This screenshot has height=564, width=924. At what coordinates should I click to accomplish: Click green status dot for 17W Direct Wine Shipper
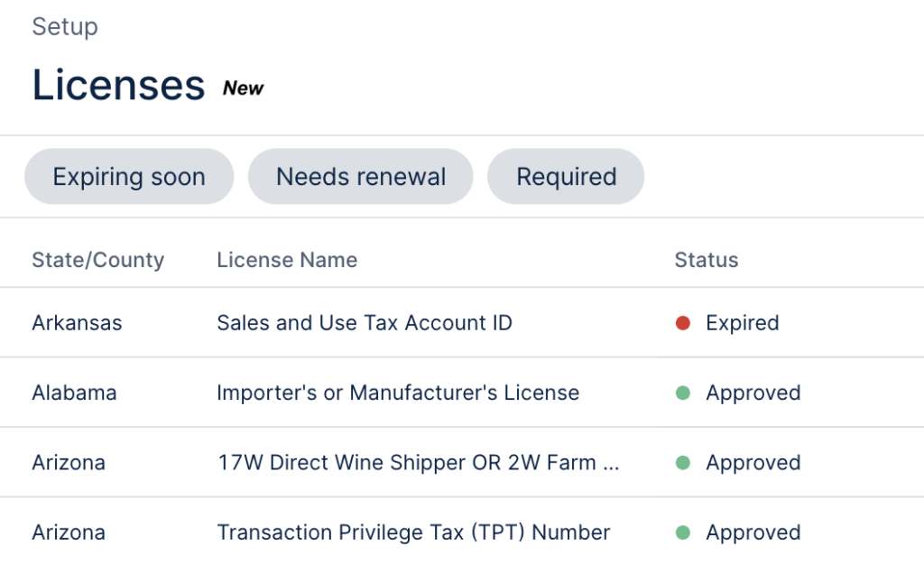683,463
